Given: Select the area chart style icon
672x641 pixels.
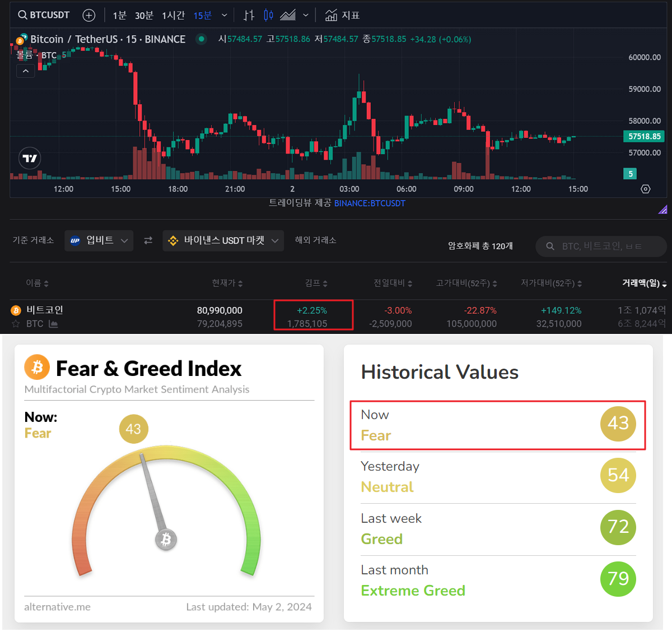Looking at the screenshot, I should pos(288,15).
